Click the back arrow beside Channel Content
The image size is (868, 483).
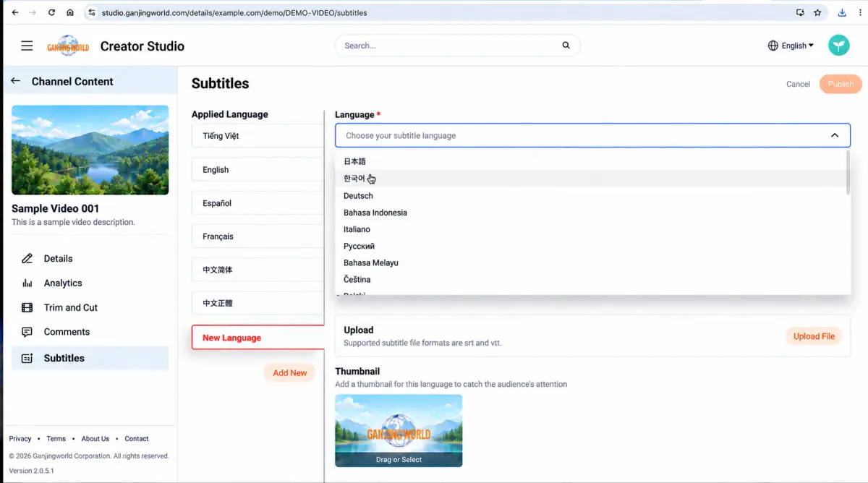(15, 81)
